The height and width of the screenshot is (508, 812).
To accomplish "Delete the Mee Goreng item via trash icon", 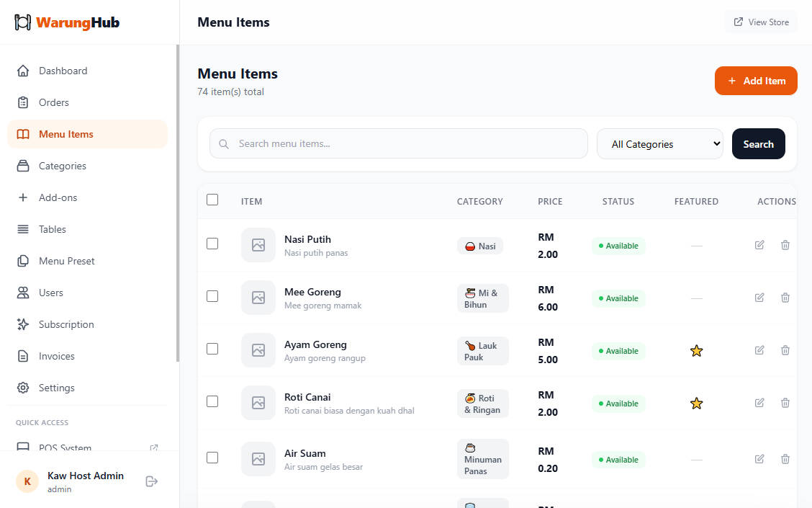I will pyautogui.click(x=785, y=298).
